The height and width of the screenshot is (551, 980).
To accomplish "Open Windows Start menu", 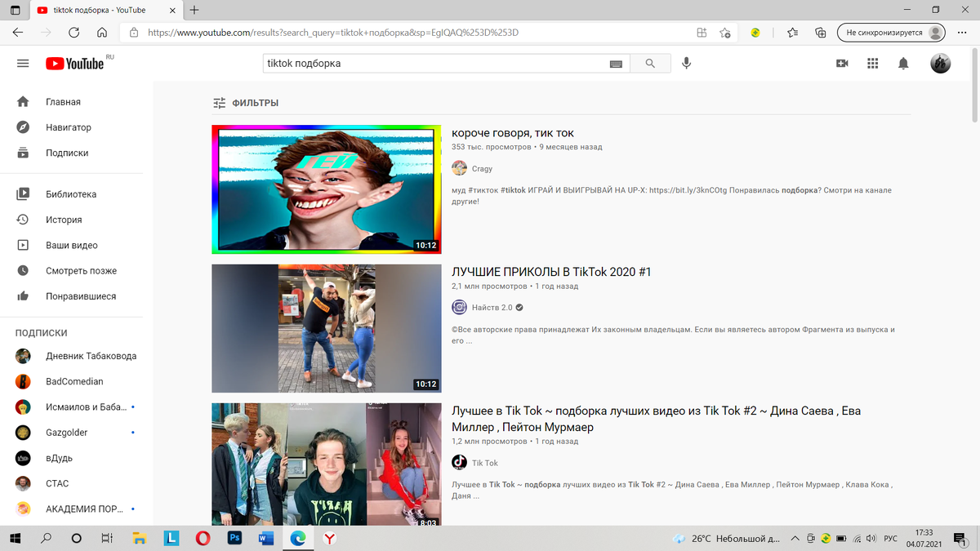I will point(16,539).
